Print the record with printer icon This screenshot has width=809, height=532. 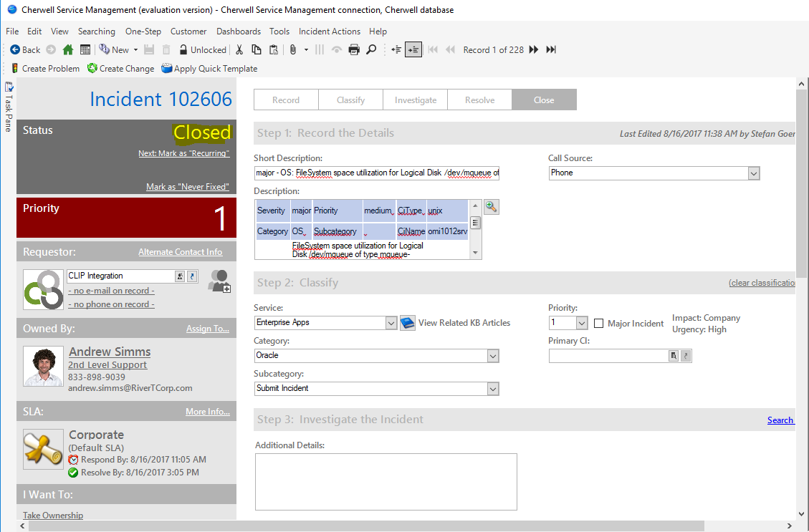354,50
